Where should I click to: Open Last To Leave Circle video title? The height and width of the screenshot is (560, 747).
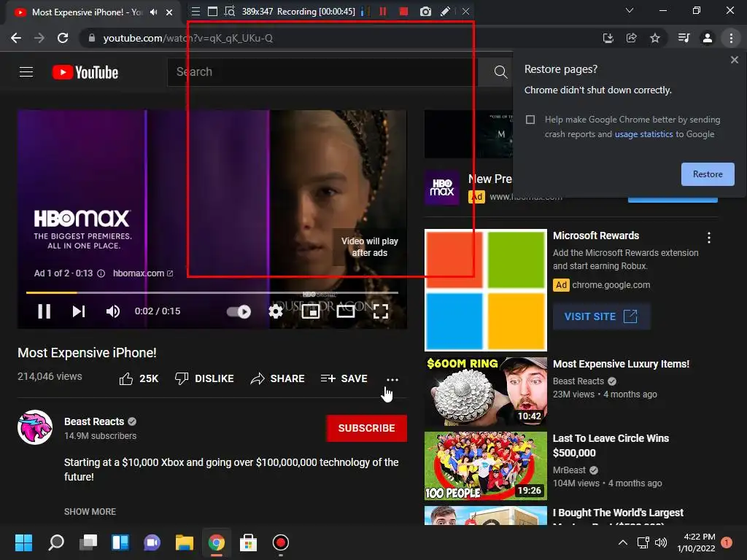(x=611, y=446)
